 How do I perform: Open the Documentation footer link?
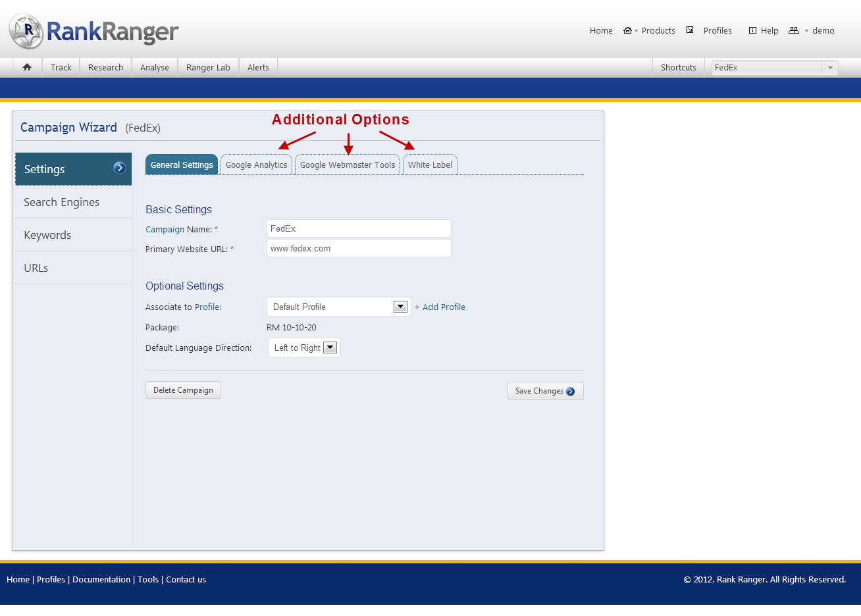101,579
